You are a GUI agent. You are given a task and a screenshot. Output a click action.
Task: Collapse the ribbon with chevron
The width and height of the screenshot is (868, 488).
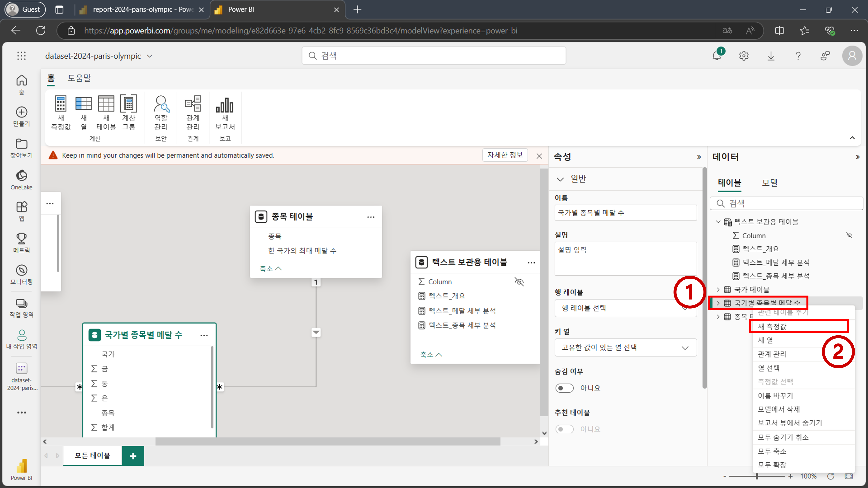pyautogui.click(x=852, y=138)
